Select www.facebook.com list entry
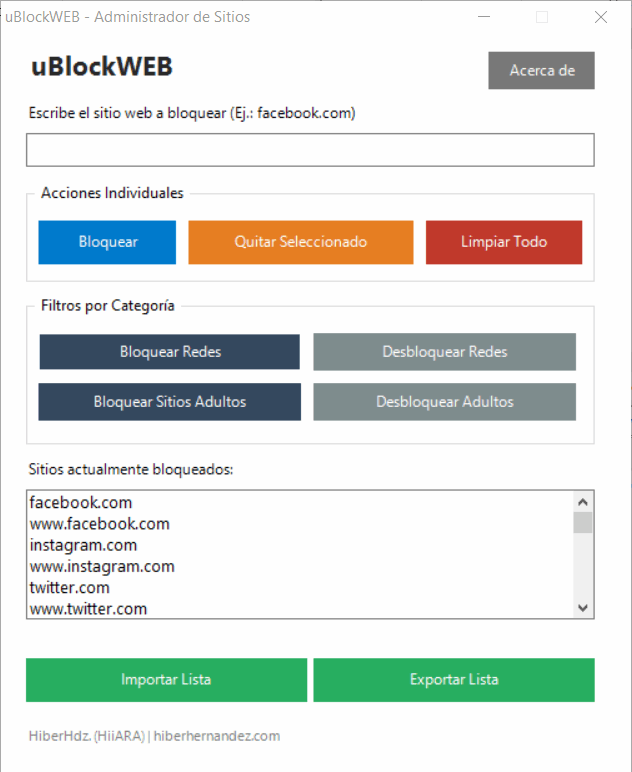632x772 pixels. click(x=99, y=524)
